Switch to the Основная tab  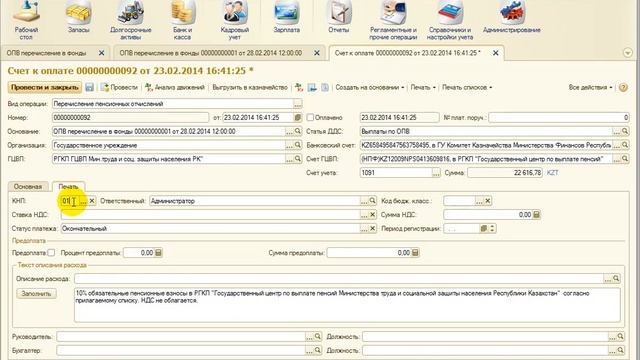pyautogui.click(x=28, y=187)
